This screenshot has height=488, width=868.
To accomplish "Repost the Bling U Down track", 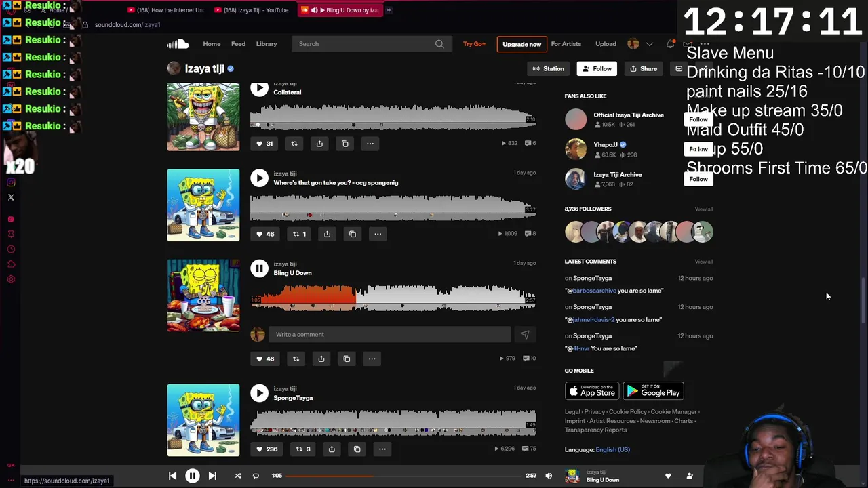I will tap(296, 359).
